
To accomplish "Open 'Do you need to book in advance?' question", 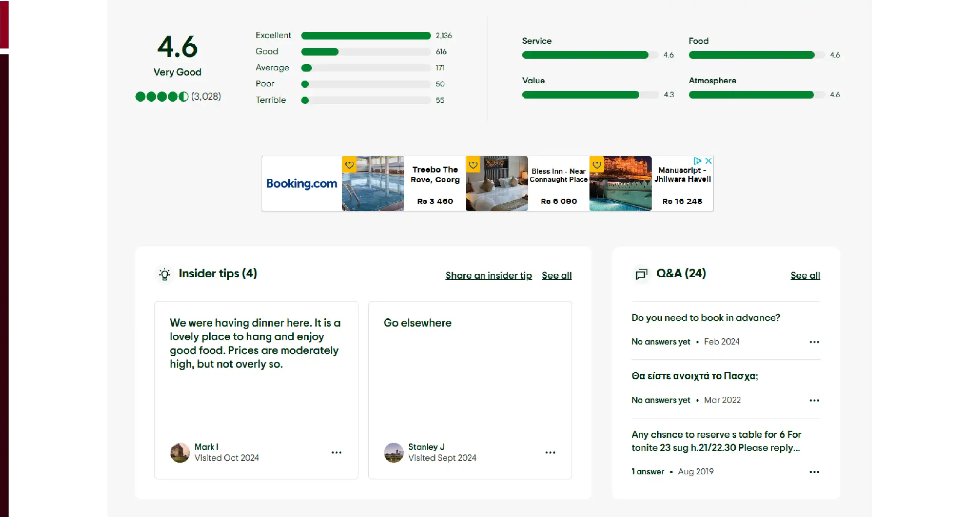I will [x=705, y=318].
